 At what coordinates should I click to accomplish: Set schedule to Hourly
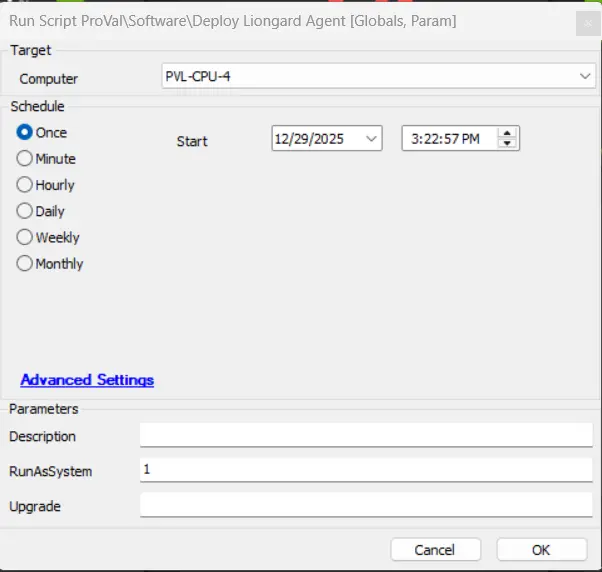(25, 185)
